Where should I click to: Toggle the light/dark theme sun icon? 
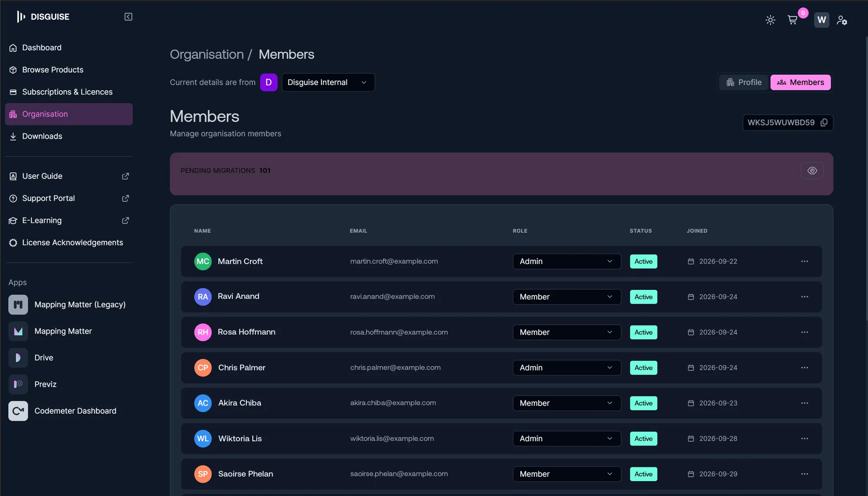(770, 20)
